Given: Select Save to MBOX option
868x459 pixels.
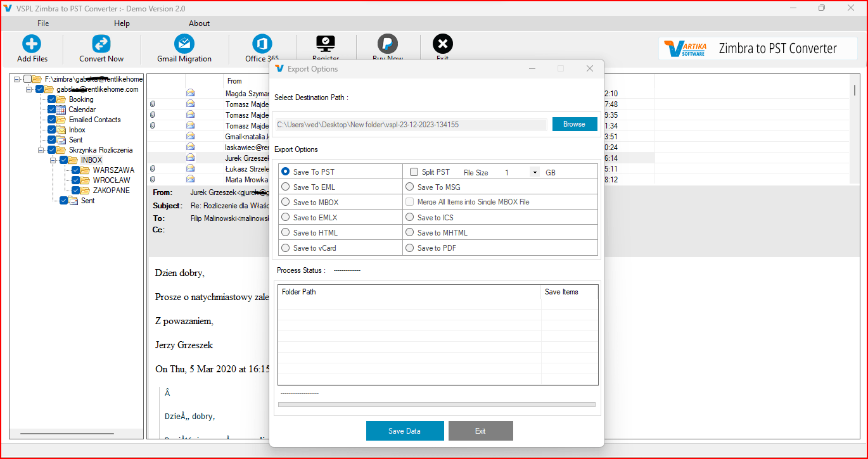Looking at the screenshot, I should point(286,202).
